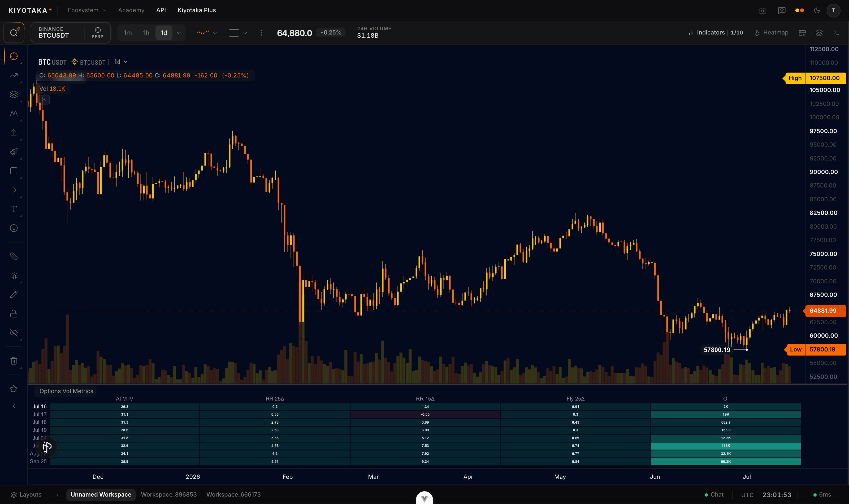The image size is (849, 504).
Task: Open the panel layout window icon
Action: tap(802, 33)
